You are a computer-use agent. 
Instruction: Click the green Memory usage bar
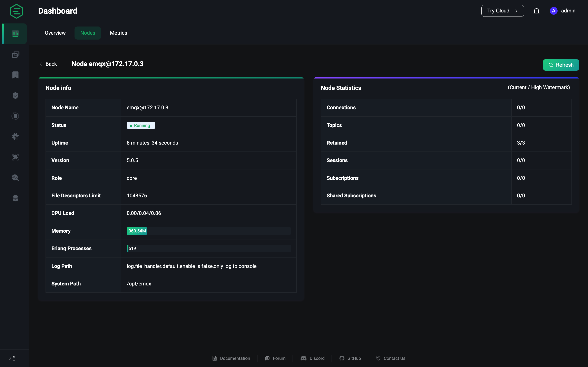(x=137, y=231)
